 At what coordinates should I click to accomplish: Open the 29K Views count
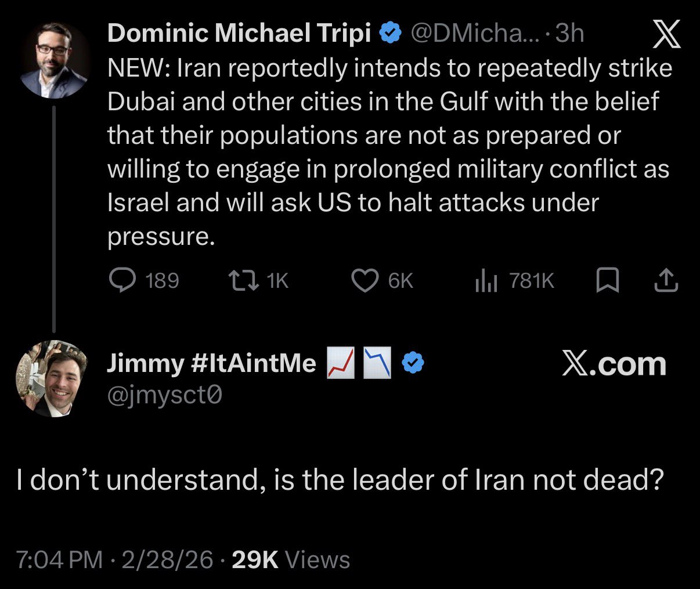pos(290,560)
